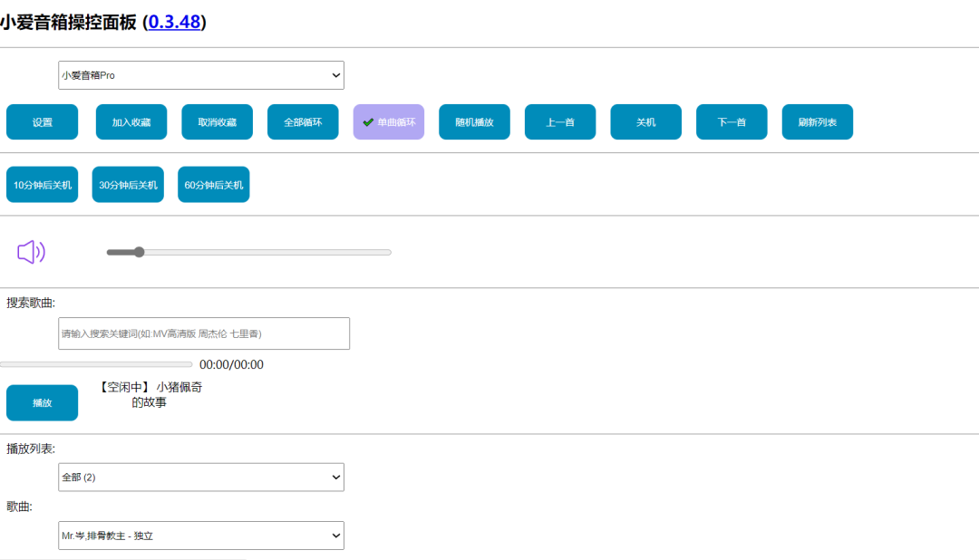Set shutdown timer with 10分钟后关机

[43, 185]
